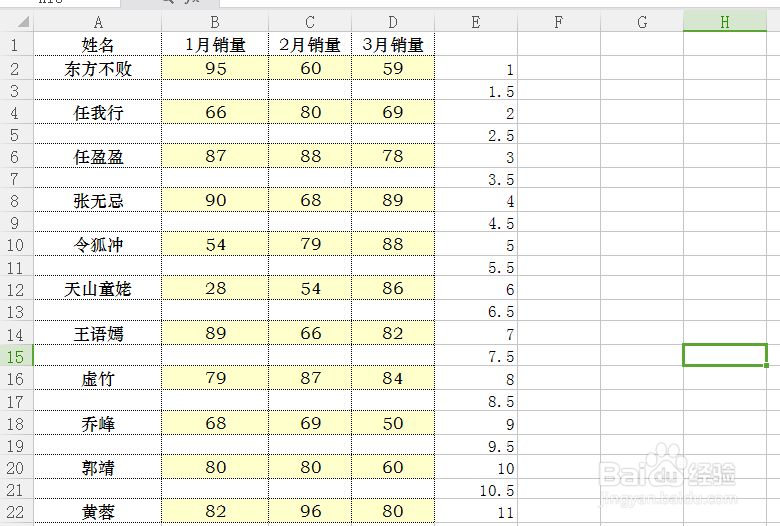Select row 19 header
Viewport: 780px width, 526px height.
[x=16, y=445]
